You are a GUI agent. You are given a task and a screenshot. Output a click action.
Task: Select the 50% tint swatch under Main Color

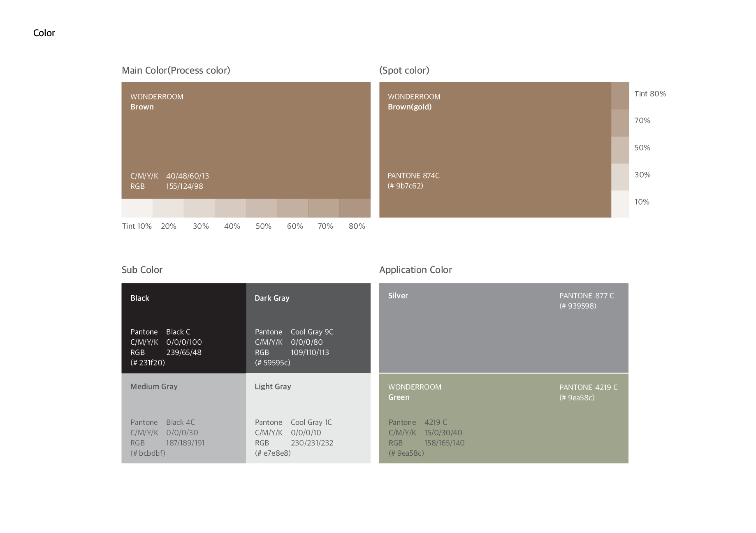click(262, 208)
